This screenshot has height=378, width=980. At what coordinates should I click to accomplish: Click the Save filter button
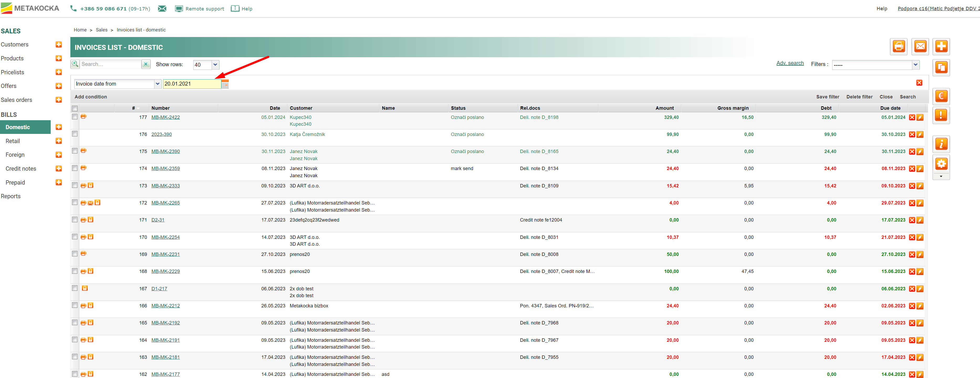827,97
